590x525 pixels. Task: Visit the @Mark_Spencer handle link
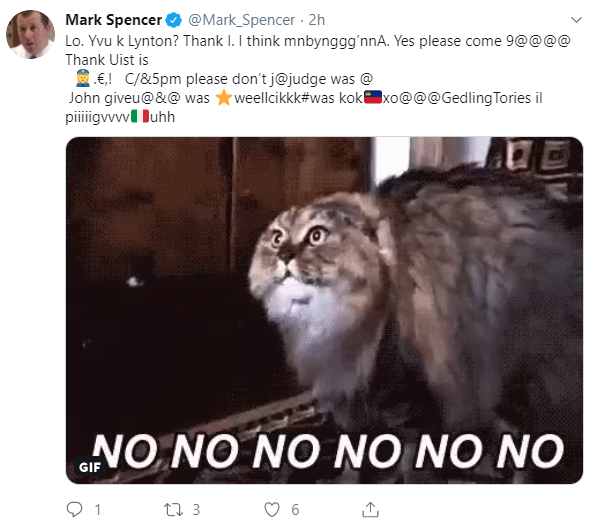point(242,20)
